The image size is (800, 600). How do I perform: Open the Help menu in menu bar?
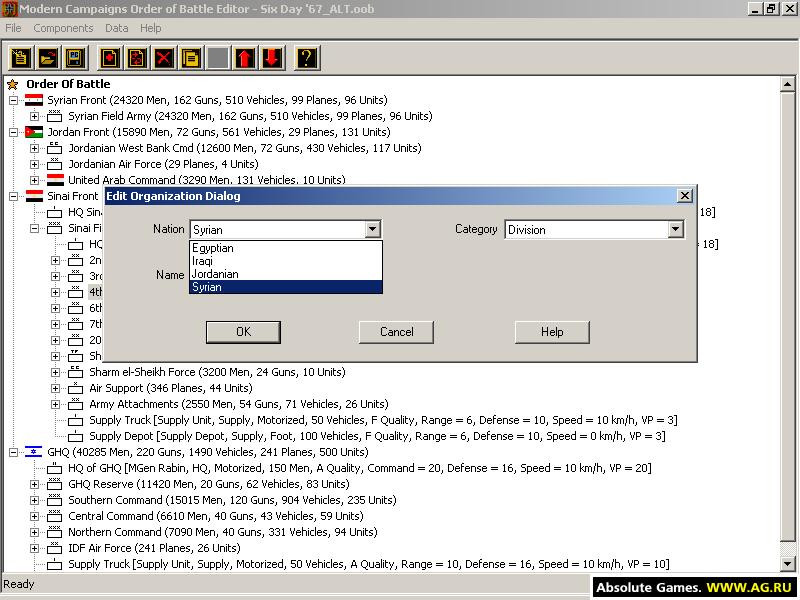coord(151,28)
